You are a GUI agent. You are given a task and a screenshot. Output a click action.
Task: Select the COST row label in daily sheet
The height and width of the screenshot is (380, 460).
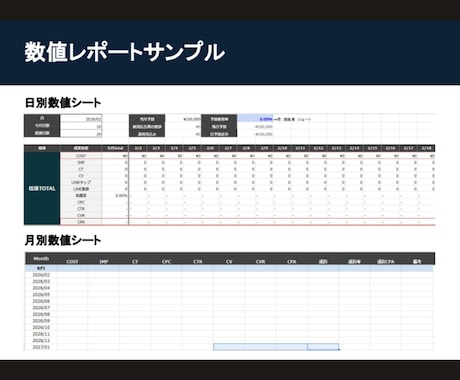click(81, 156)
